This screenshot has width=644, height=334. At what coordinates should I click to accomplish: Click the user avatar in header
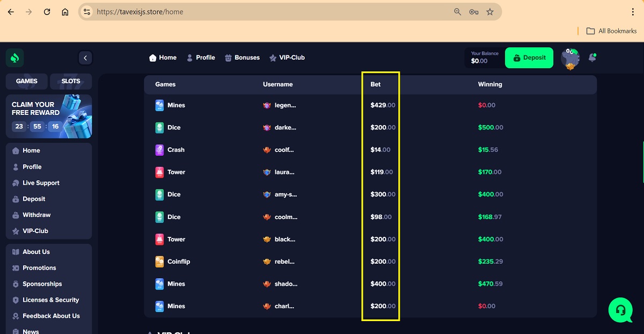(x=570, y=58)
